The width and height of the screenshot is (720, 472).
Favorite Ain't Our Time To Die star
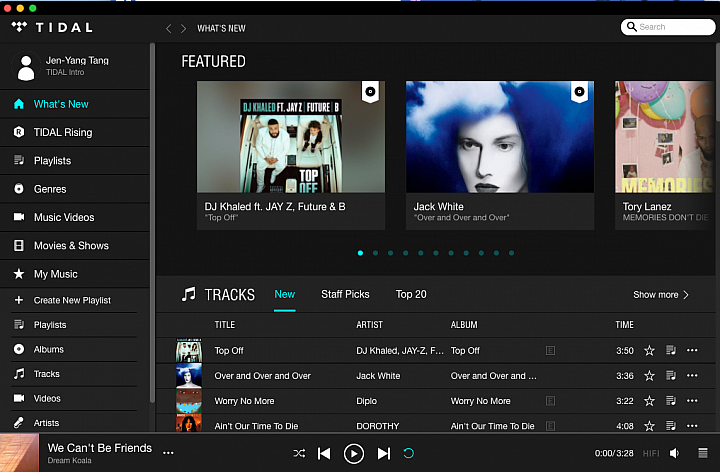[x=649, y=426]
